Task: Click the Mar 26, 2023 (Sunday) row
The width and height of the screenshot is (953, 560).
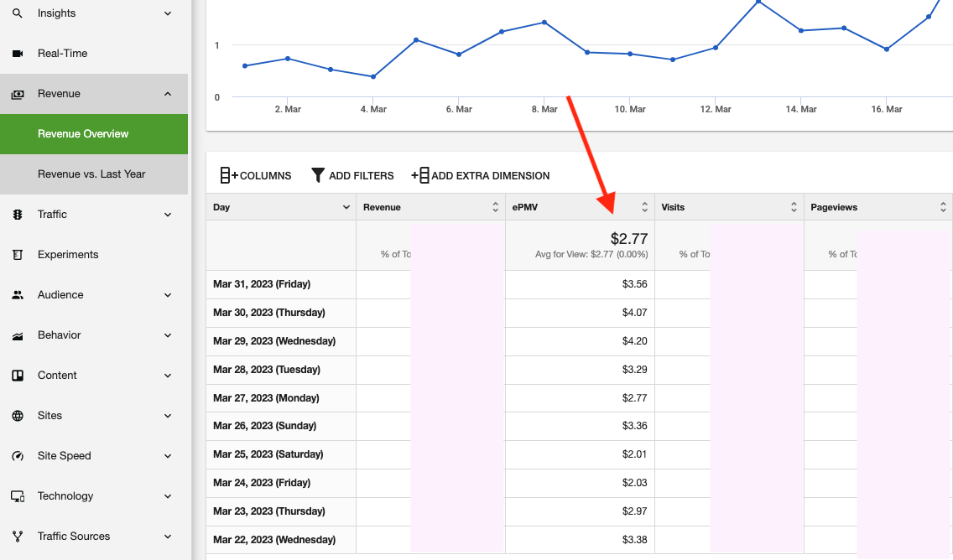Action: coord(579,426)
